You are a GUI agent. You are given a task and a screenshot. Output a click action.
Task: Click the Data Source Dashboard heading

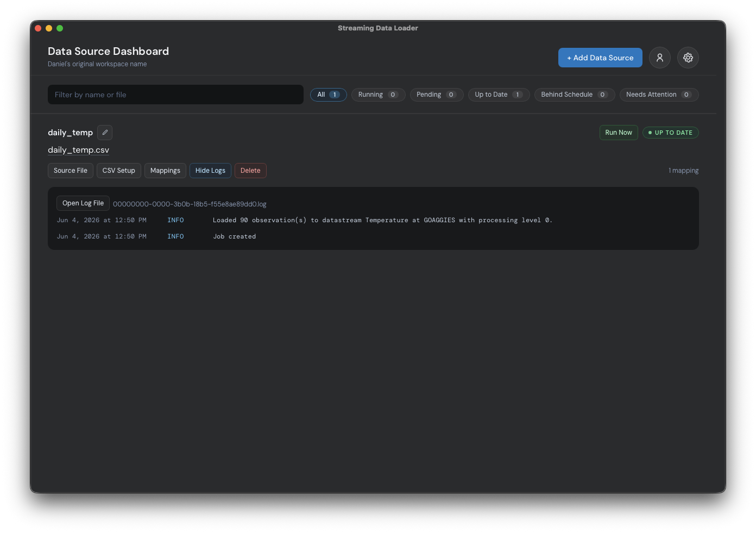(108, 51)
